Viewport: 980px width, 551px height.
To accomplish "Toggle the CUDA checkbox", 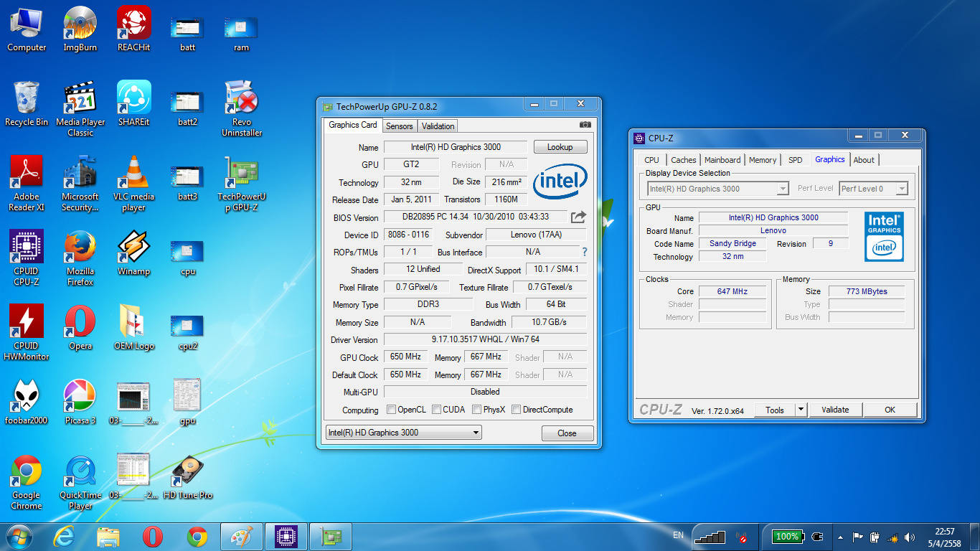I will 435,410.
